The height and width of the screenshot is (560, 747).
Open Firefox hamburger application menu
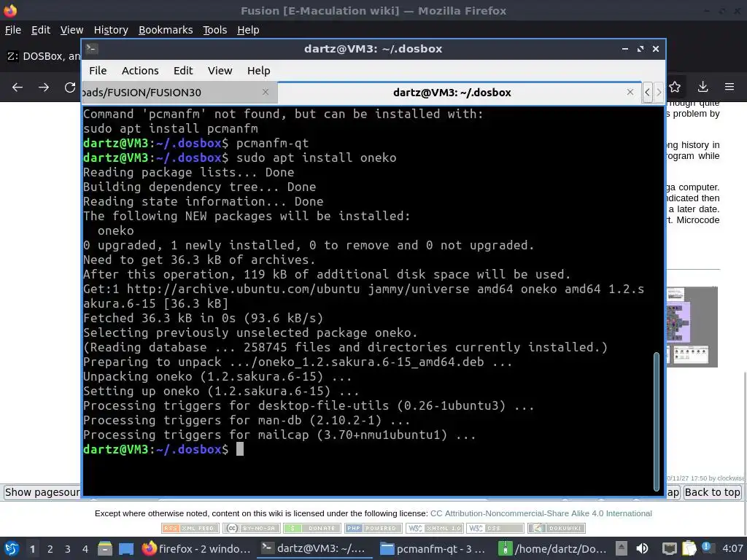pyautogui.click(x=729, y=87)
